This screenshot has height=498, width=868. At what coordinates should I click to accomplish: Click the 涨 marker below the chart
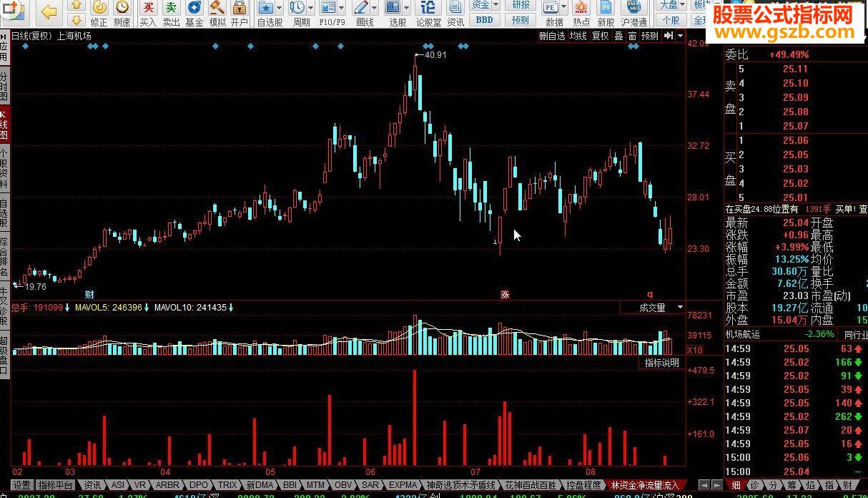point(505,294)
